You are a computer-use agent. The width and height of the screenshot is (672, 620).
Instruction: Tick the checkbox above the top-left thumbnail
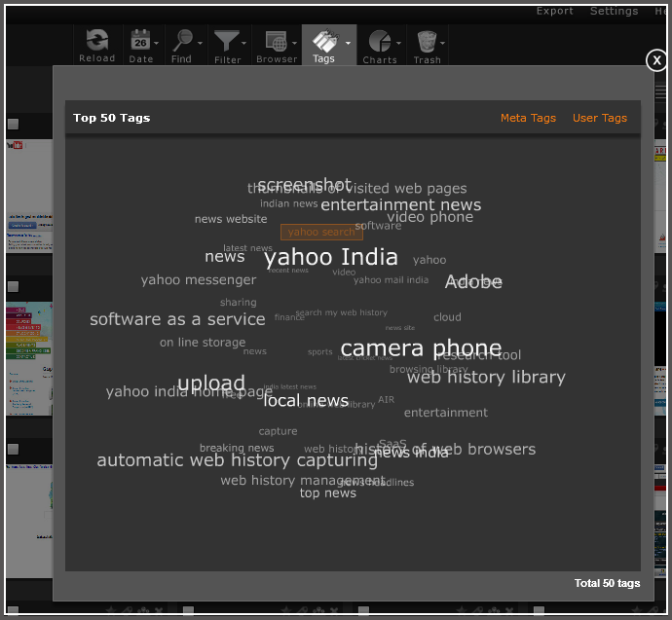[x=13, y=124]
